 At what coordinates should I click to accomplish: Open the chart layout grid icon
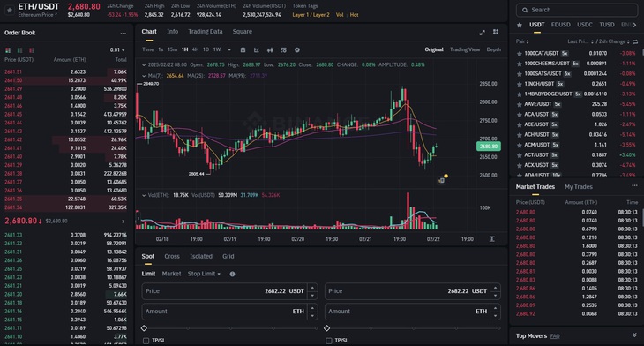496,32
